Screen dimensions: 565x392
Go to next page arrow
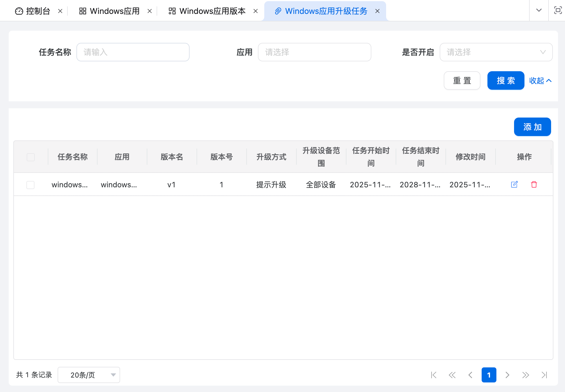tap(507, 375)
